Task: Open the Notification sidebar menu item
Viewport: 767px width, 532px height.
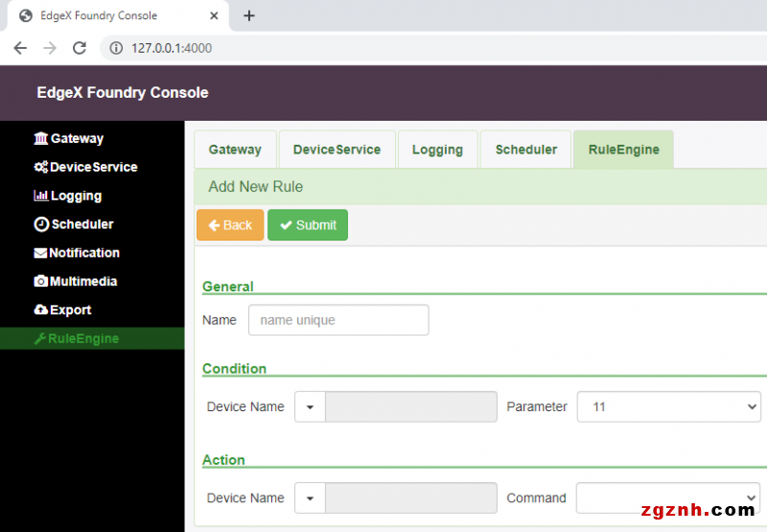Action: [x=92, y=253]
